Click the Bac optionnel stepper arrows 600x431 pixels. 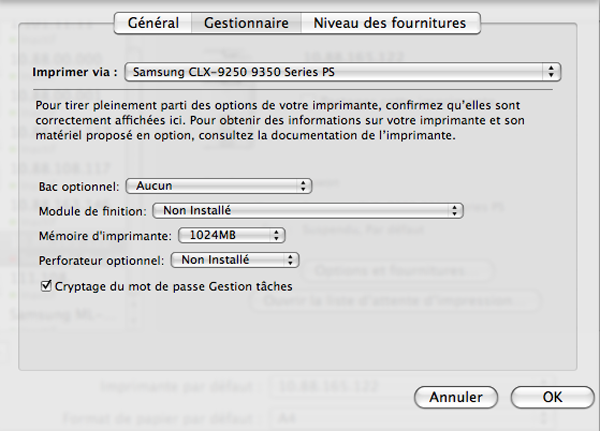pos(303,186)
